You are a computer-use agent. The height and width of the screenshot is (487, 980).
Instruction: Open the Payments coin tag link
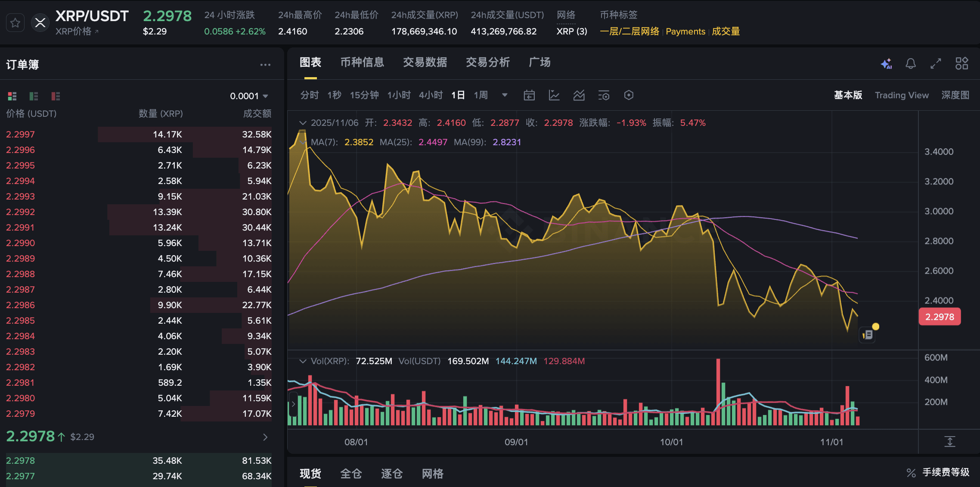pos(685,31)
